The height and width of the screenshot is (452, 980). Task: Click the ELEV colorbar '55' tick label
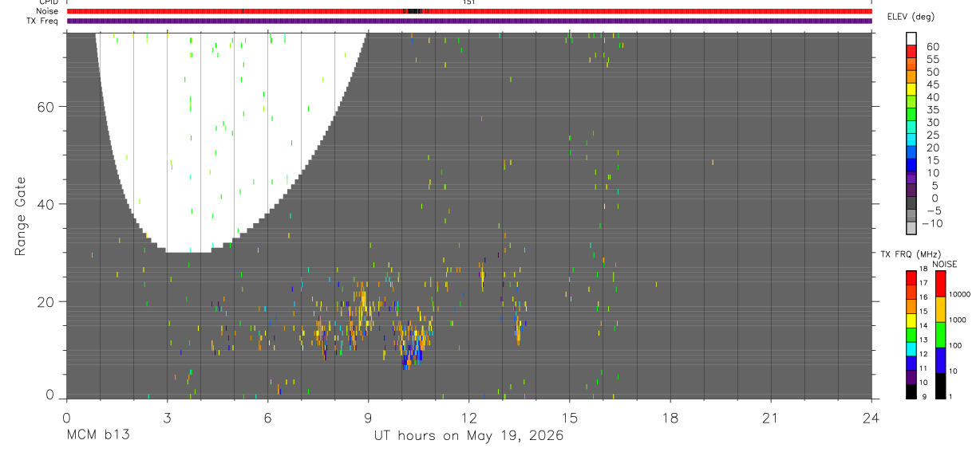pos(931,59)
